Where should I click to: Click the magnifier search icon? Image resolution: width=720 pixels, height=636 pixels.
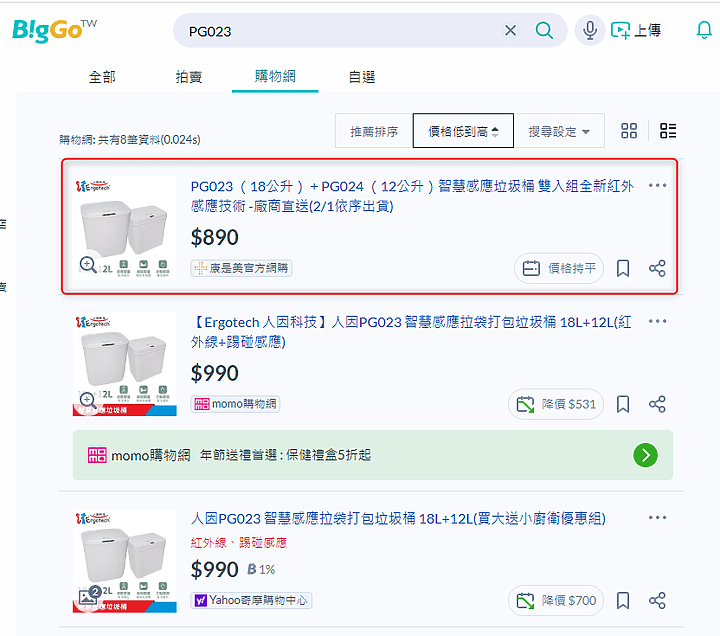click(544, 30)
